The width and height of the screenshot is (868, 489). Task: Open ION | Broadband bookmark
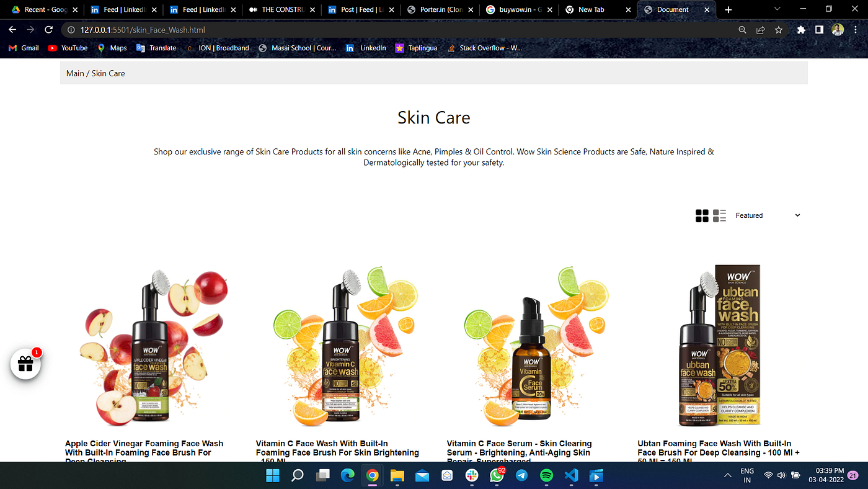(x=217, y=48)
